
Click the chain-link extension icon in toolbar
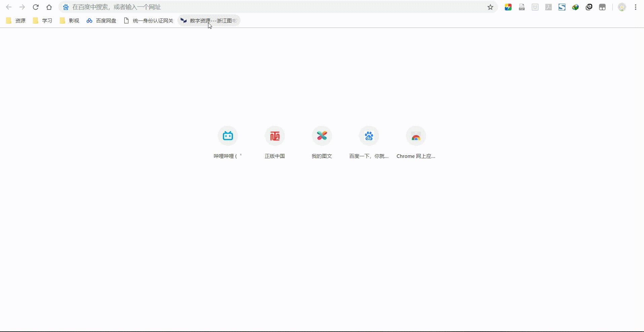pyautogui.click(x=589, y=7)
